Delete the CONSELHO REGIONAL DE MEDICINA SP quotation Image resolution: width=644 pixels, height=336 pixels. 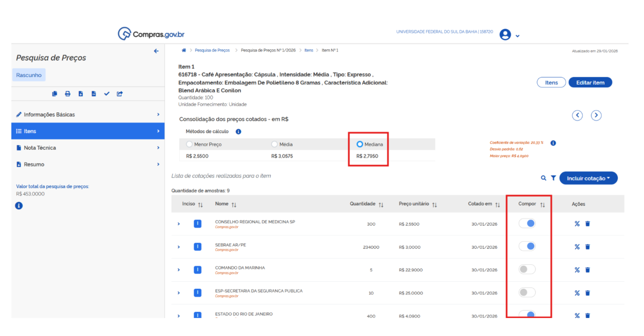[x=588, y=224]
